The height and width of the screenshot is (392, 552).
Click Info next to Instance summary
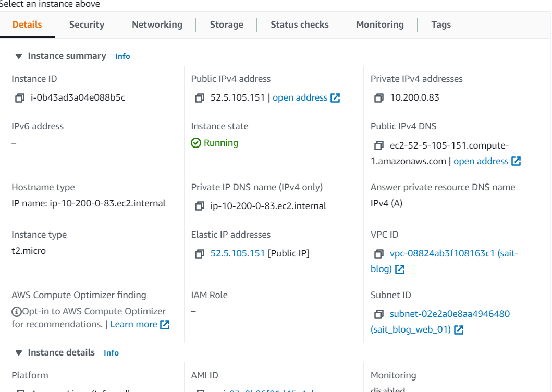pyautogui.click(x=122, y=56)
